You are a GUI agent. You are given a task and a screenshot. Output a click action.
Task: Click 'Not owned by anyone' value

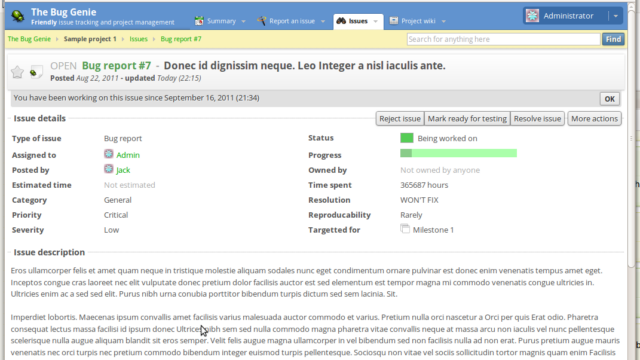coord(440,170)
